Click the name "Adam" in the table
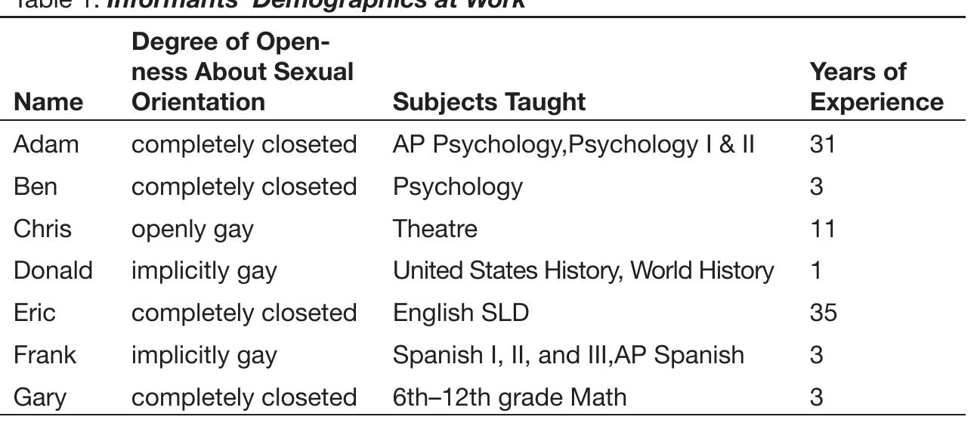The width and height of the screenshot is (980, 426). (46, 144)
